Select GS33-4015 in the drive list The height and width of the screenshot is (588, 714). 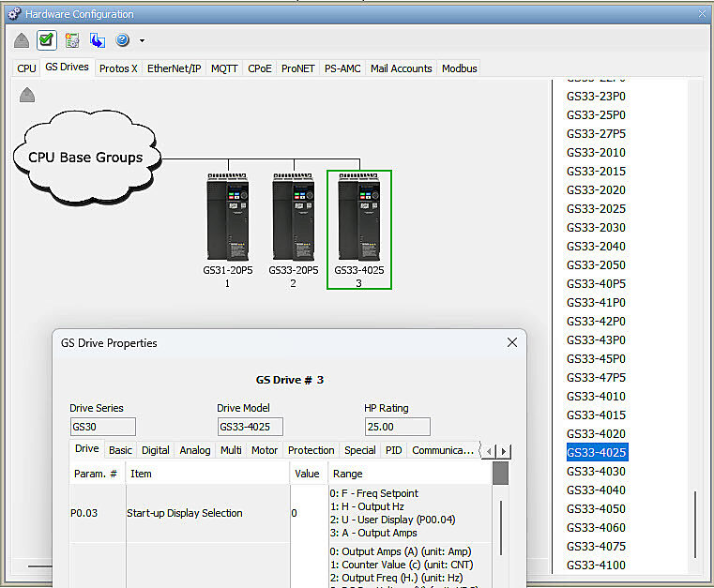click(x=596, y=415)
